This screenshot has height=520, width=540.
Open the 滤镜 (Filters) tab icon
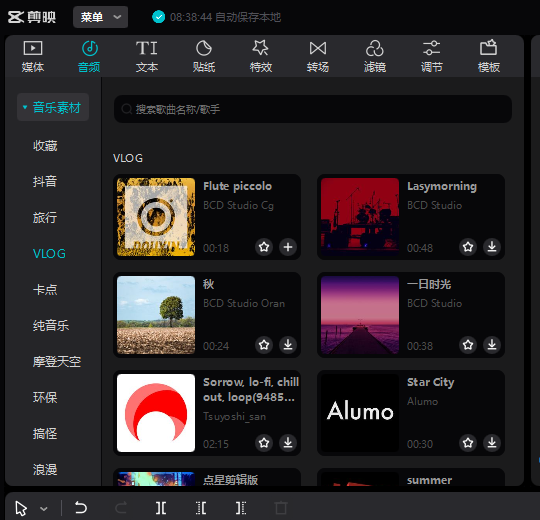point(375,49)
